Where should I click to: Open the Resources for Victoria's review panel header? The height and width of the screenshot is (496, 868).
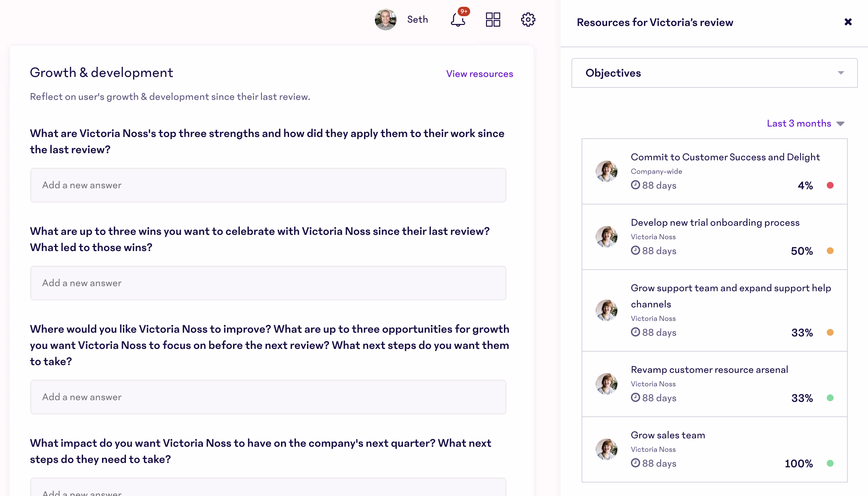click(x=655, y=22)
